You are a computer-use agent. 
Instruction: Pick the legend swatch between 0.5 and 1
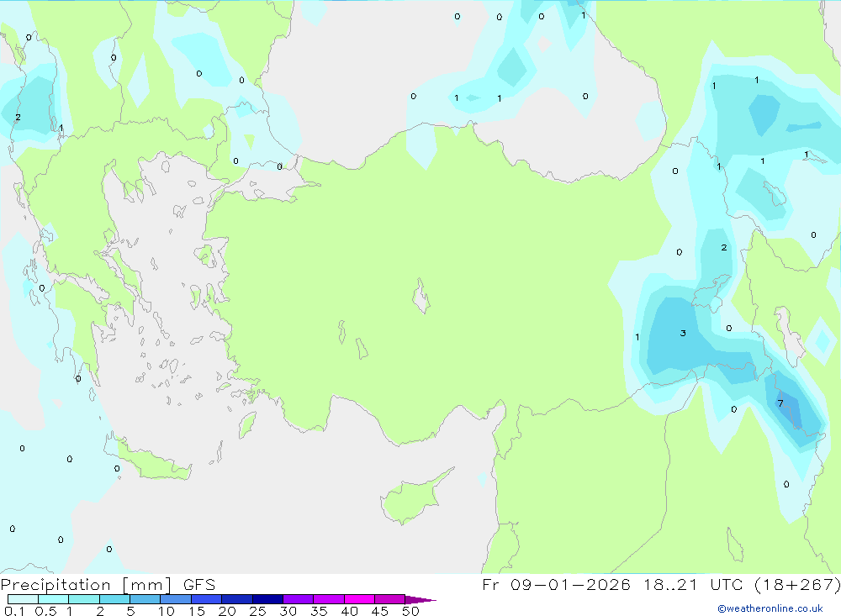[x=53, y=599]
